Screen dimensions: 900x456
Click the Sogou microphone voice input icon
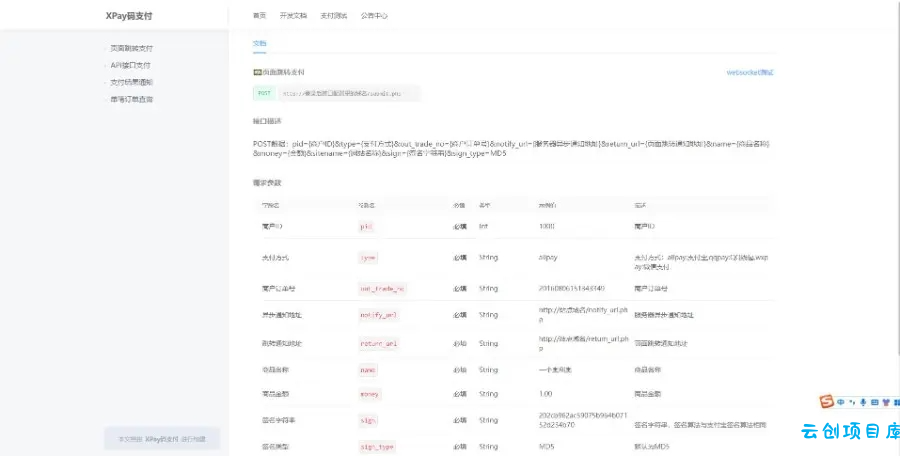pos(863,403)
